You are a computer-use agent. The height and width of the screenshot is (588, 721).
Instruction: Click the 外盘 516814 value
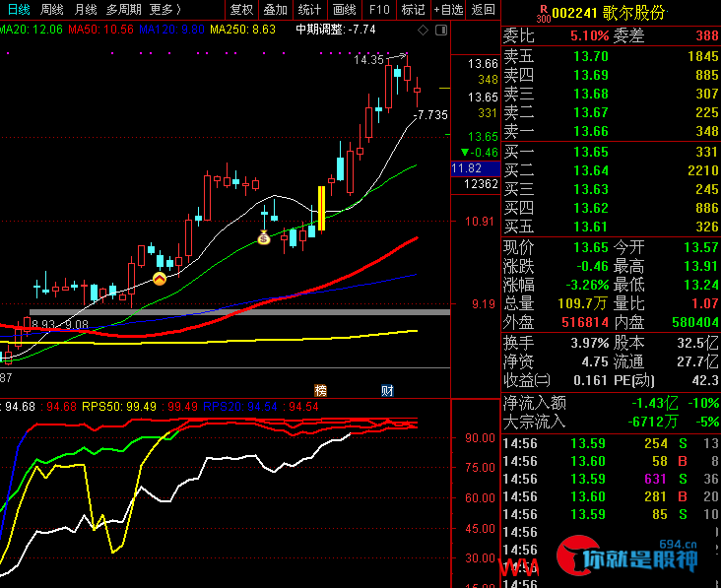coord(585,322)
